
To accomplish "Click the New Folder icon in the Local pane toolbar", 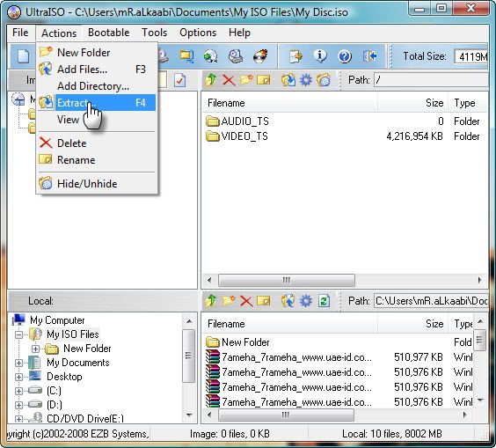I will tap(229, 301).
